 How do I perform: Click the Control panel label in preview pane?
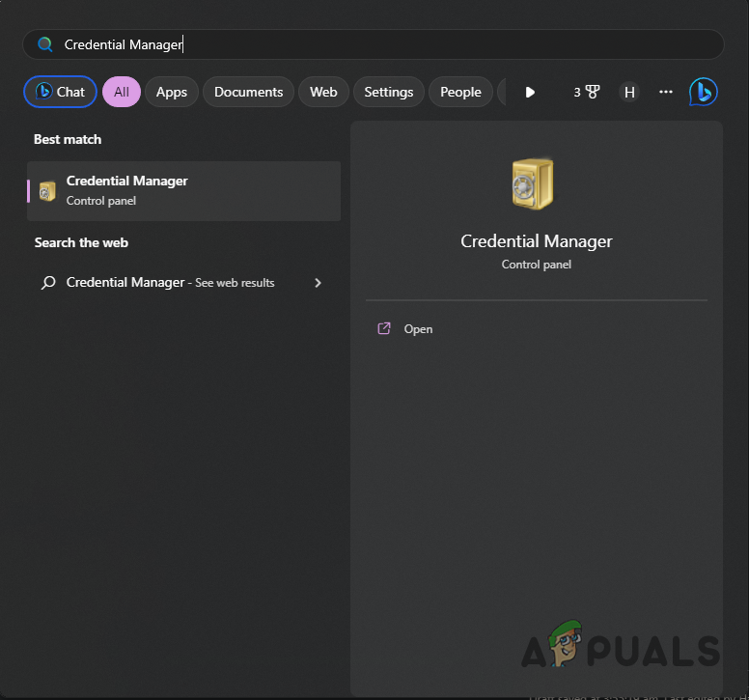point(537,265)
